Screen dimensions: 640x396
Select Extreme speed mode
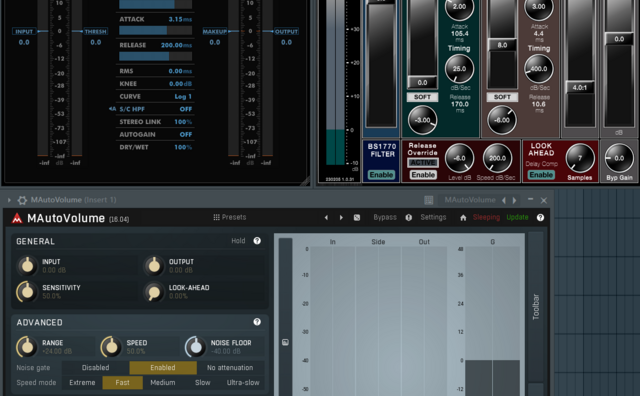[x=82, y=383]
